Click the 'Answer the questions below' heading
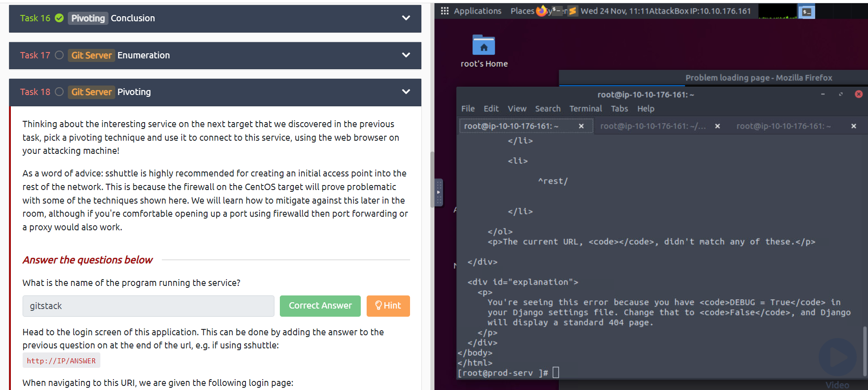Viewport: 868px width, 390px height. tap(88, 260)
